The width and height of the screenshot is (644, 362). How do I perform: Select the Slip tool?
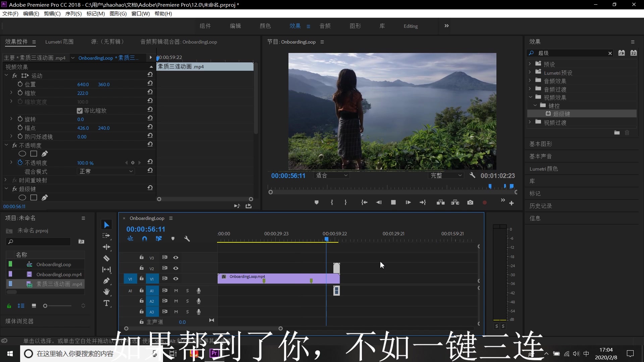[106, 269]
